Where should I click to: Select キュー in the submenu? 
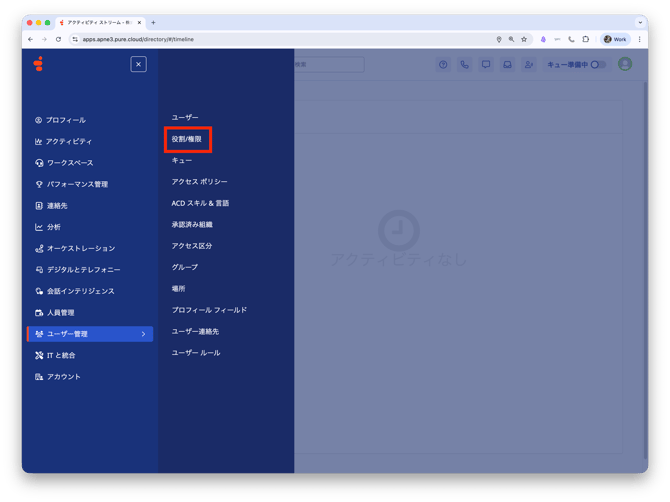[x=182, y=160]
